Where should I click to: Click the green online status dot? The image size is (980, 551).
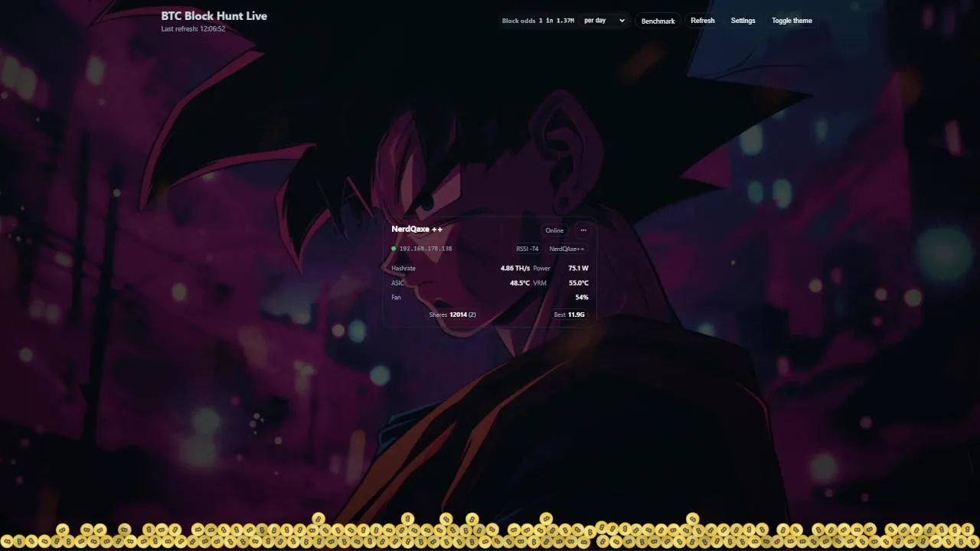click(x=394, y=249)
